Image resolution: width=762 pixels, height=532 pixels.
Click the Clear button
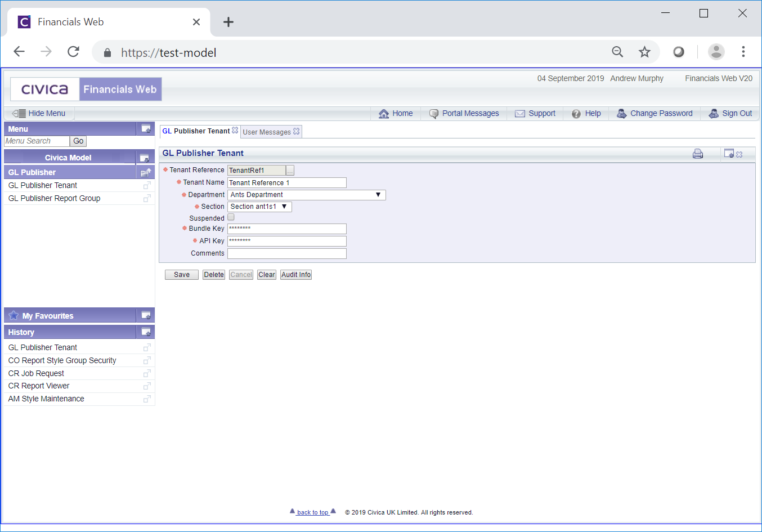(x=267, y=275)
